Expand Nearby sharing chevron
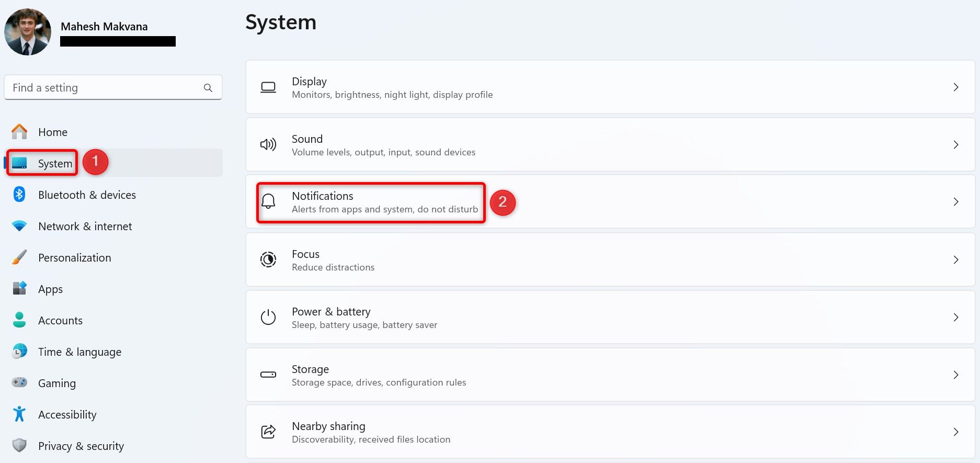Screen dimensions: 980x463 point(956,432)
